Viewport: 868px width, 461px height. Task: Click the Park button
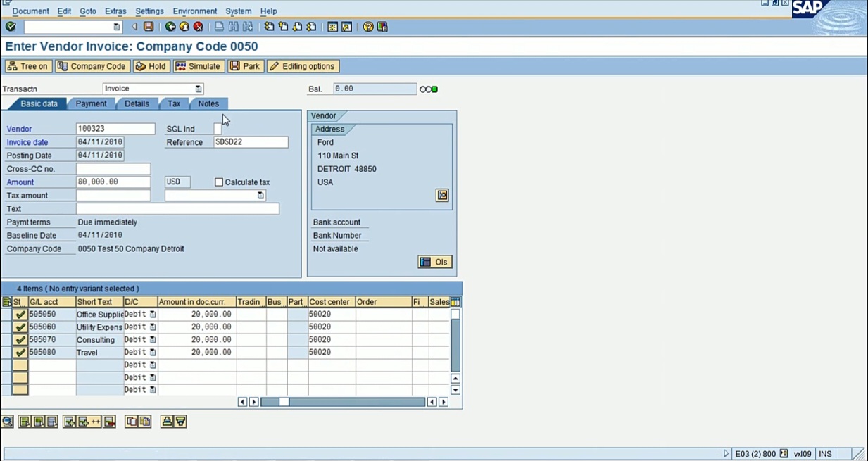point(246,66)
